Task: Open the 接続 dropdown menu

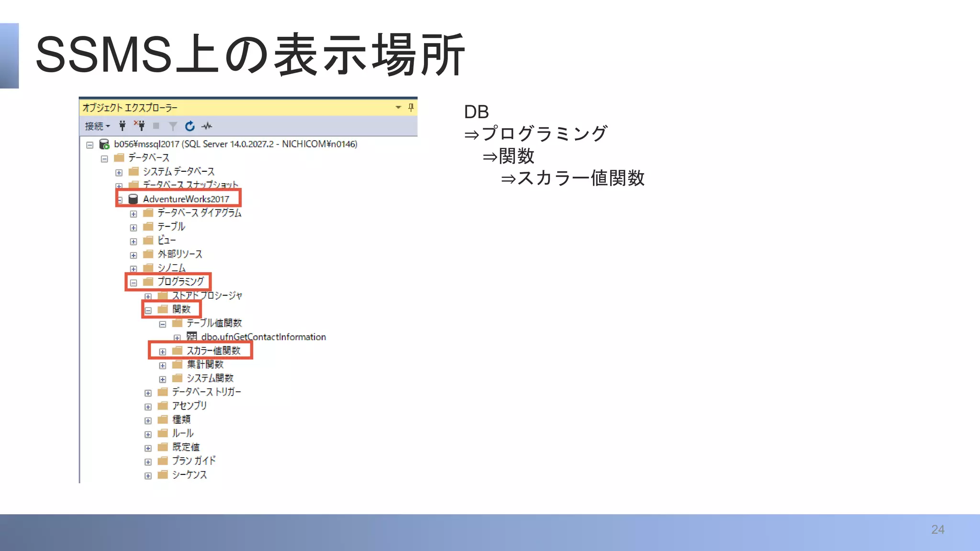Action: tap(98, 126)
